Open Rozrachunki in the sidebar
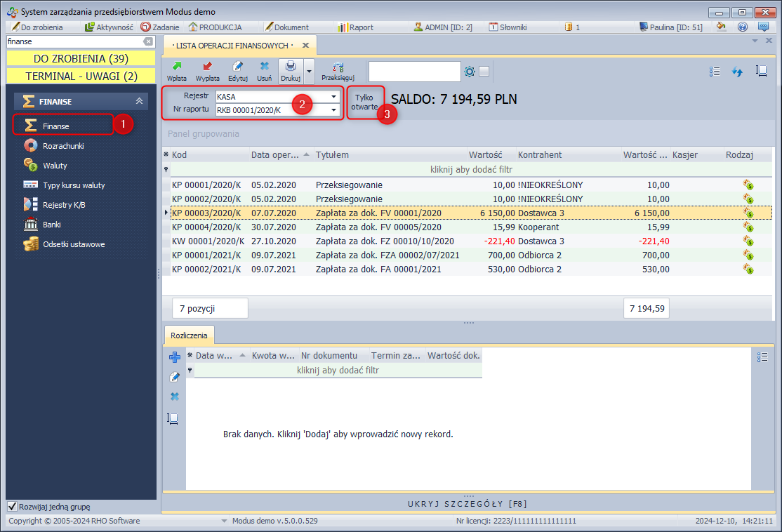The height and width of the screenshot is (532, 782). click(x=63, y=146)
